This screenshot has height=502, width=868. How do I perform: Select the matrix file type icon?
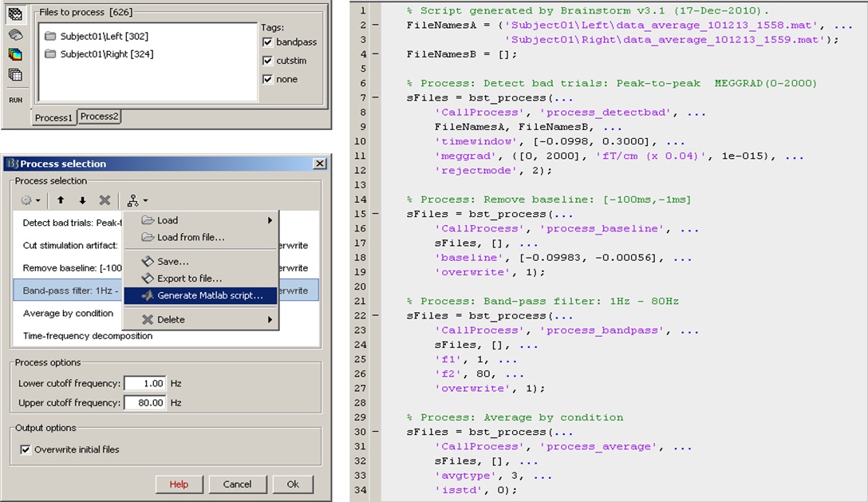click(15, 74)
